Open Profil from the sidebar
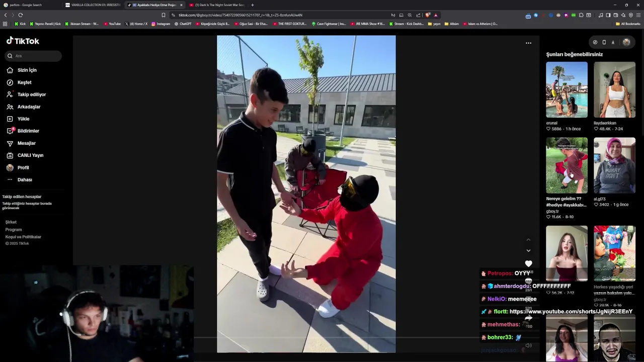Image resolution: width=644 pixels, height=362 pixels. [23, 167]
